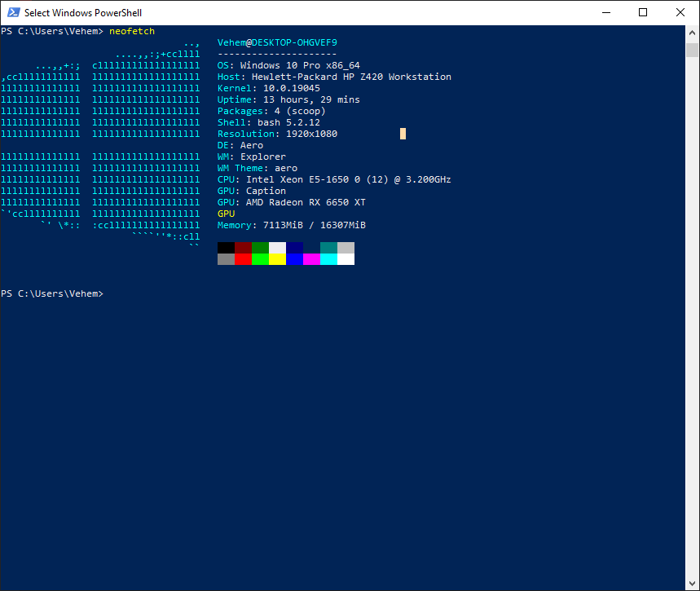Maximize the PowerShell window
Image resolution: width=700 pixels, height=591 pixels.
coord(643,12)
